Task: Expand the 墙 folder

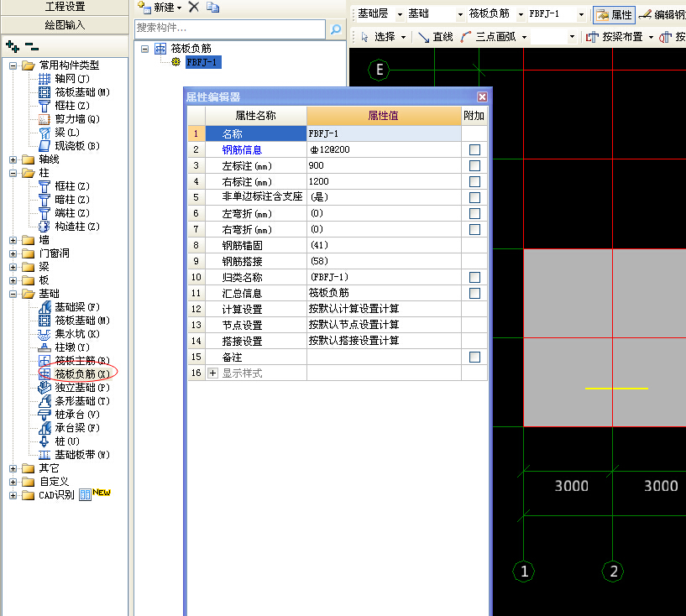Action: [13, 241]
